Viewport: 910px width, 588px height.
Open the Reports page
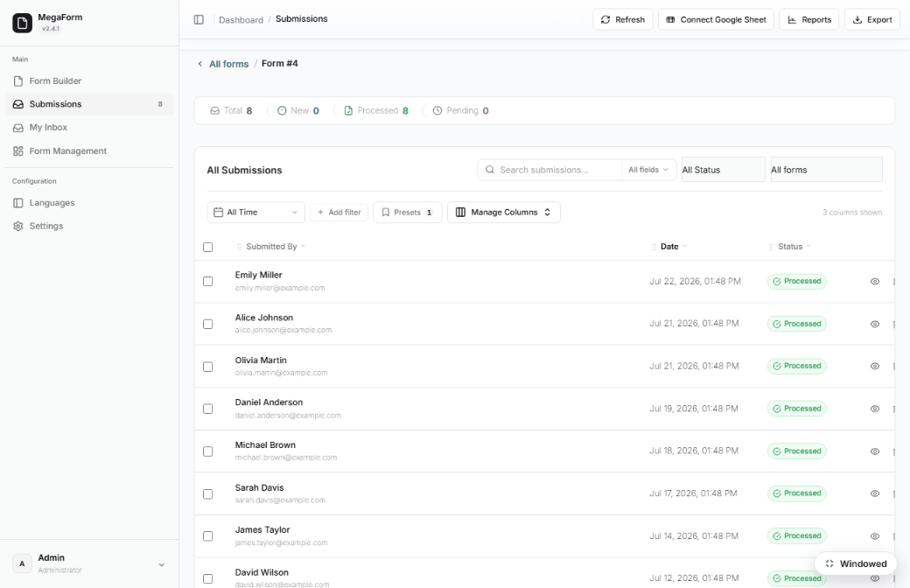(x=809, y=20)
